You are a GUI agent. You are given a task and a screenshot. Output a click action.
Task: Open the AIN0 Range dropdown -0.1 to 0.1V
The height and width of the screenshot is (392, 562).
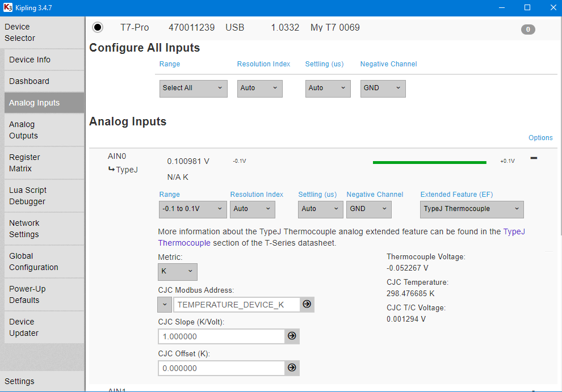(193, 209)
